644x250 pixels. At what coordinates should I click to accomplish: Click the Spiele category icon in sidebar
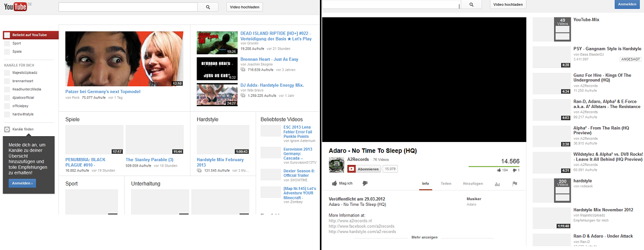point(7,52)
